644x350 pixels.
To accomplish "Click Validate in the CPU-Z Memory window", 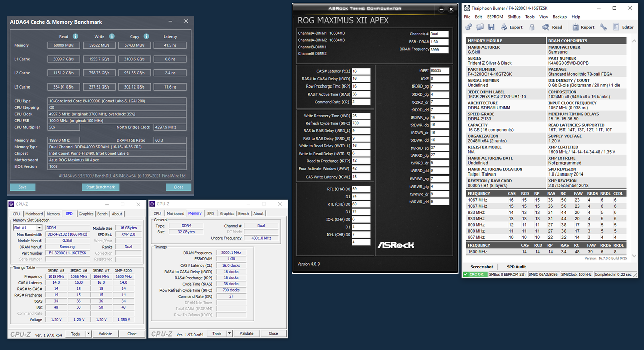I will tap(247, 334).
